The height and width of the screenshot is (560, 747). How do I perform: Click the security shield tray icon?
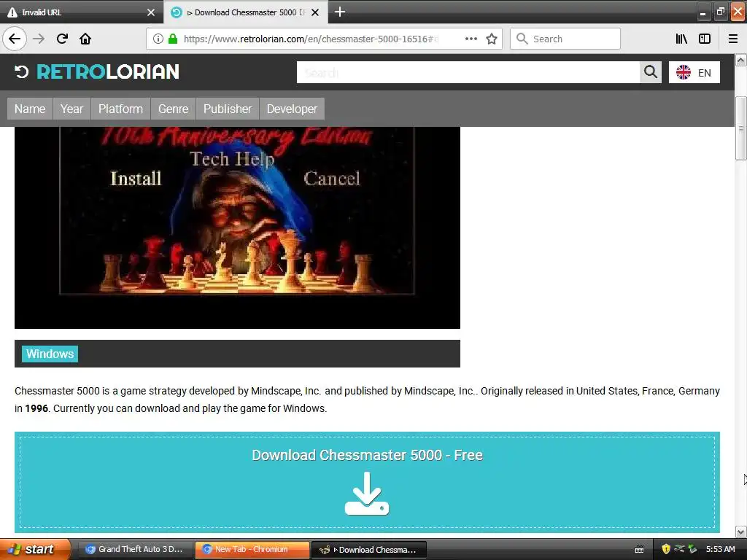(x=666, y=549)
